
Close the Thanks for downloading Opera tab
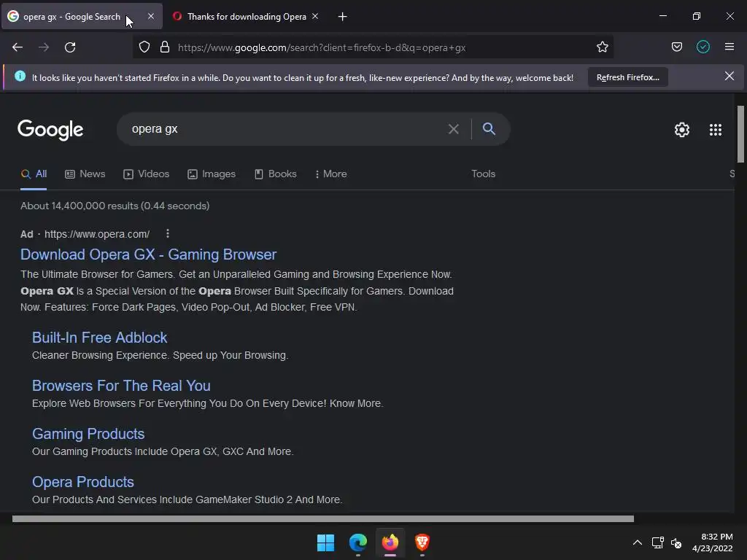tap(315, 16)
